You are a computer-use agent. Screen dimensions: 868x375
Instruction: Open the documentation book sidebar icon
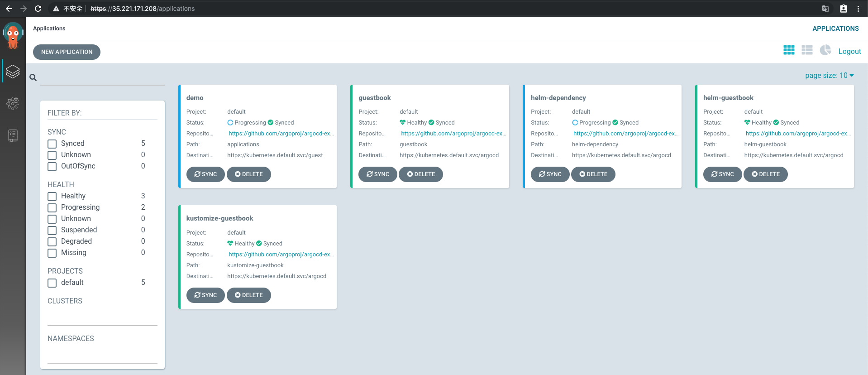(x=13, y=135)
